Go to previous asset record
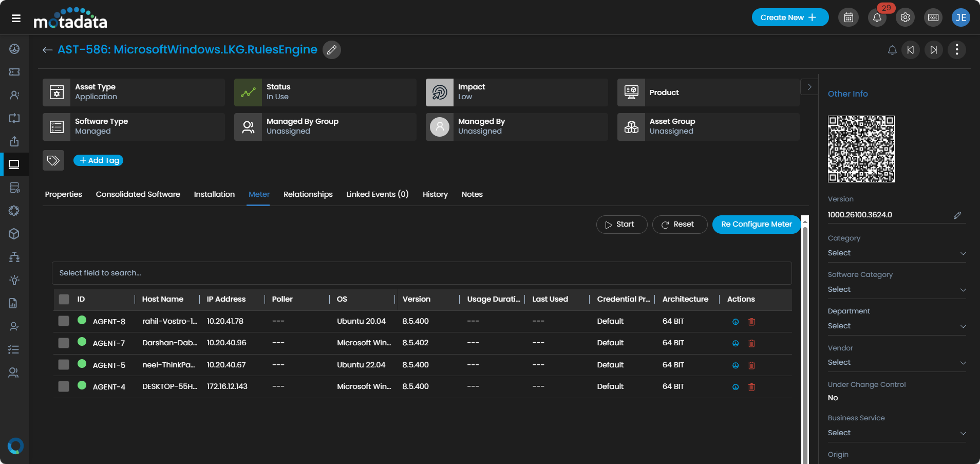This screenshot has height=464, width=980. [x=911, y=50]
